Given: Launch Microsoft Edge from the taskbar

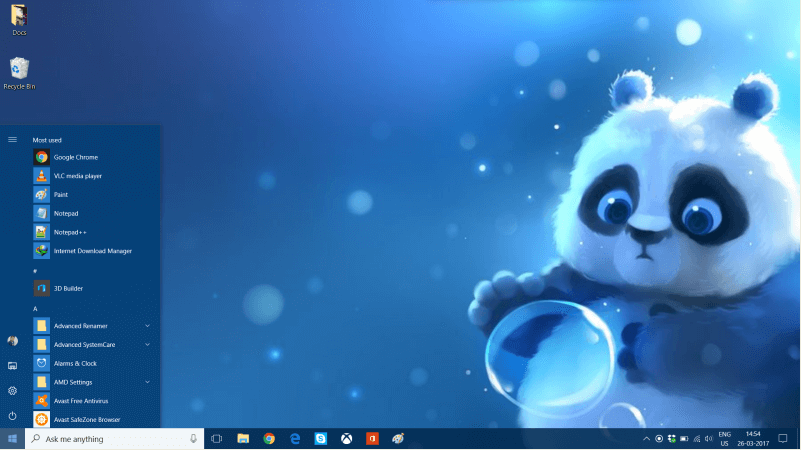Looking at the screenshot, I should [x=295, y=439].
